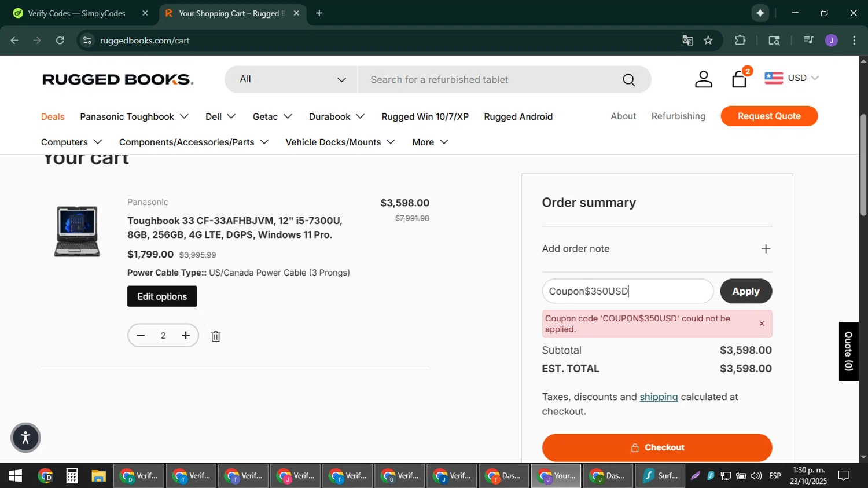Expand the Vehicle Docks/Mounts menu
Screen dimensions: 868x488
340,142
